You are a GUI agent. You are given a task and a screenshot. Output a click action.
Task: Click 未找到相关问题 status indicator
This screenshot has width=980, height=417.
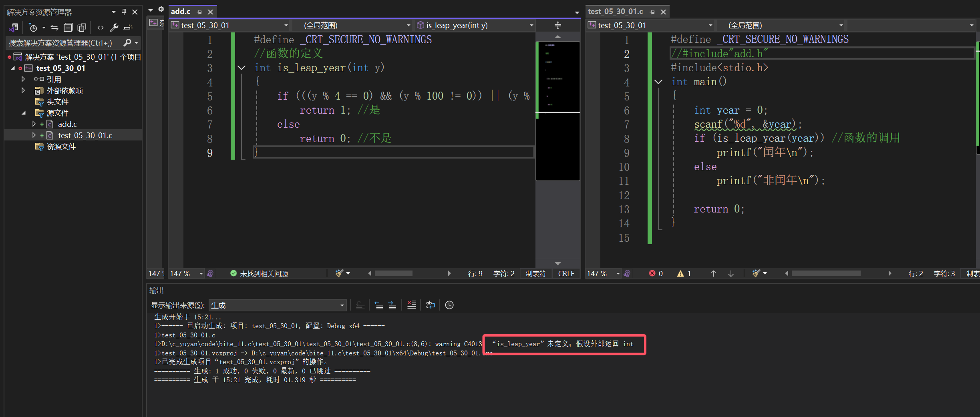[259, 274]
